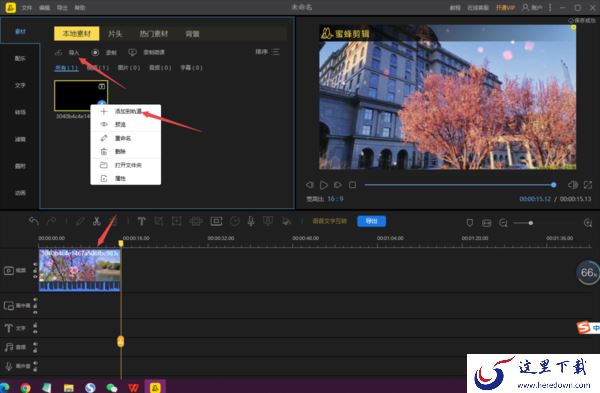Click the fit timeline icon beside zoom out
Image resolution: width=600 pixels, height=393 pixels.
tap(486, 223)
